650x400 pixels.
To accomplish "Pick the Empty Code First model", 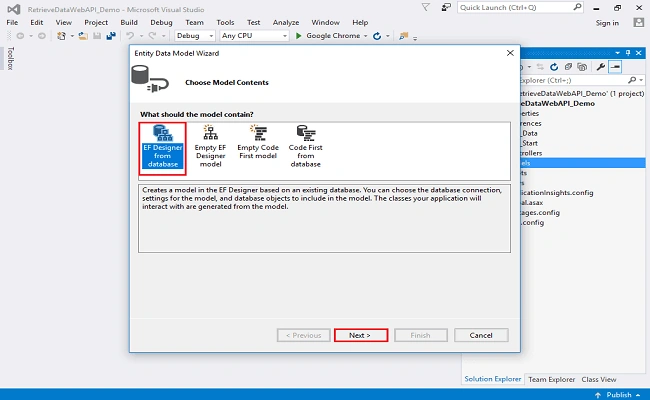I will click(x=258, y=142).
